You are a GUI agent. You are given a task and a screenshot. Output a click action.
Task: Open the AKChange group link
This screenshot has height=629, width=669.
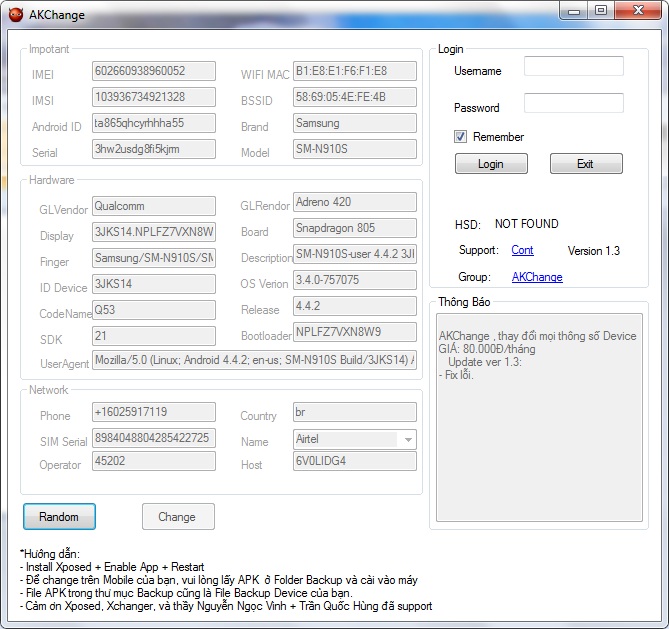click(x=537, y=277)
